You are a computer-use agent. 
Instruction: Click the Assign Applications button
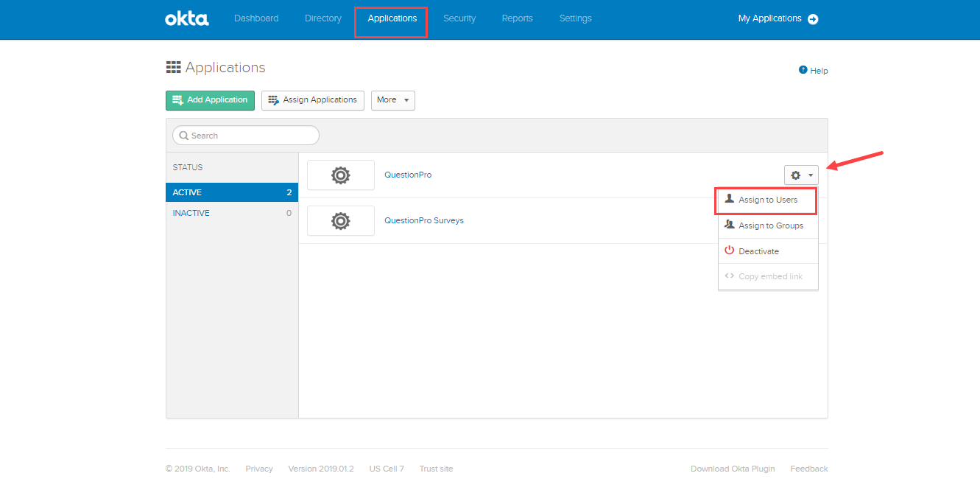tap(313, 100)
